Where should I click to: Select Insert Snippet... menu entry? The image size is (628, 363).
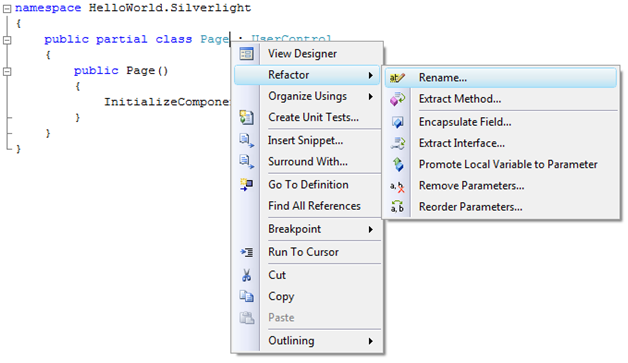[307, 141]
